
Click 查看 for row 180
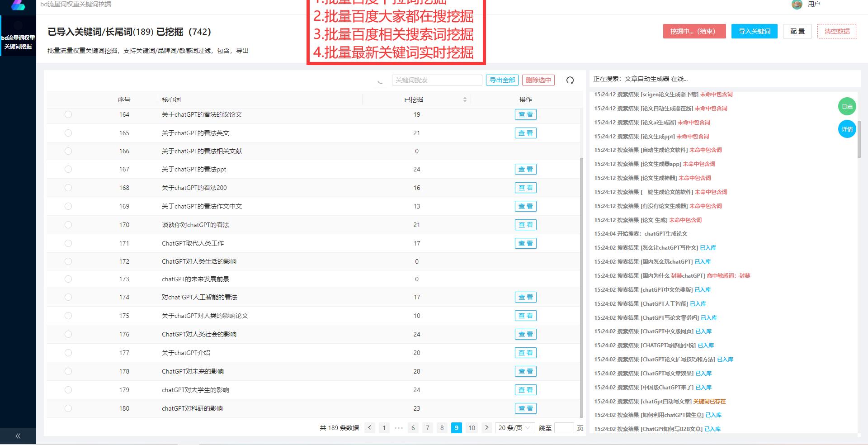pos(525,408)
